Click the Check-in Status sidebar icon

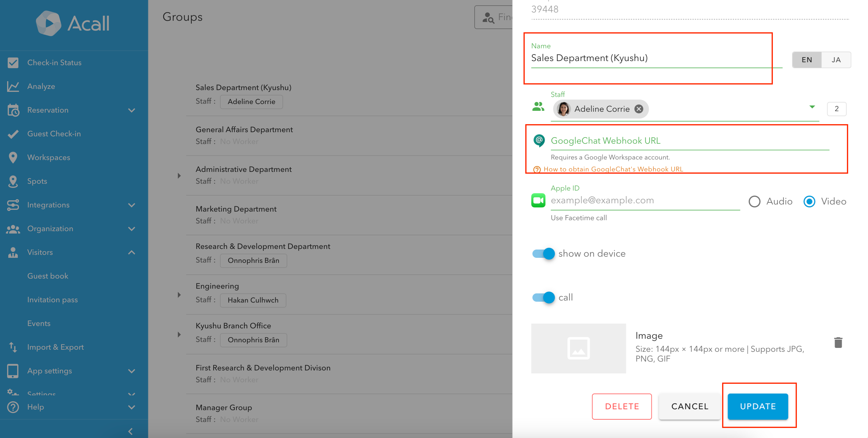[13, 63]
